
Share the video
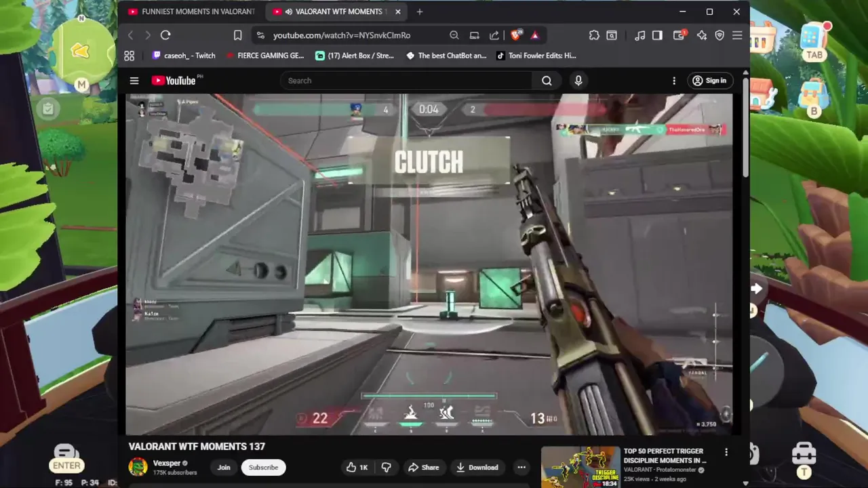[423, 467]
